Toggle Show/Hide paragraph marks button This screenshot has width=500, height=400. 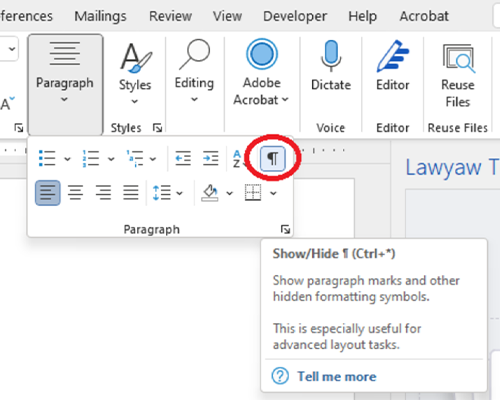click(x=273, y=158)
